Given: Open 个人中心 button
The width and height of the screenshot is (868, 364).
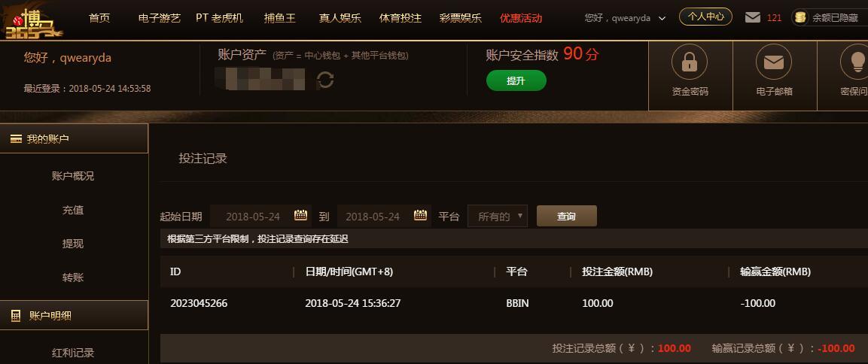Looking at the screenshot, I should [706, 17].
